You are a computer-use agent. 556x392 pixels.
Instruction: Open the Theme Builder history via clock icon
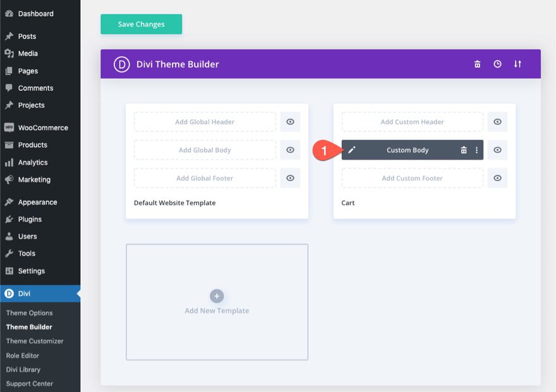tap(497, 64)
